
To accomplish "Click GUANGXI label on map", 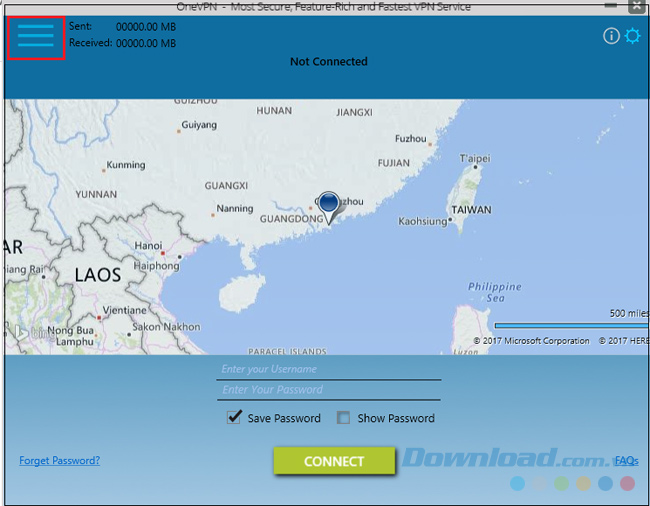I will [x=226, y=186].
